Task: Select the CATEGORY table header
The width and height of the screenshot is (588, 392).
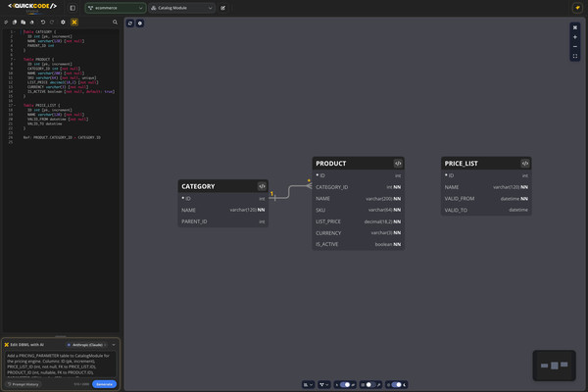Action: (x=222, y=186)
